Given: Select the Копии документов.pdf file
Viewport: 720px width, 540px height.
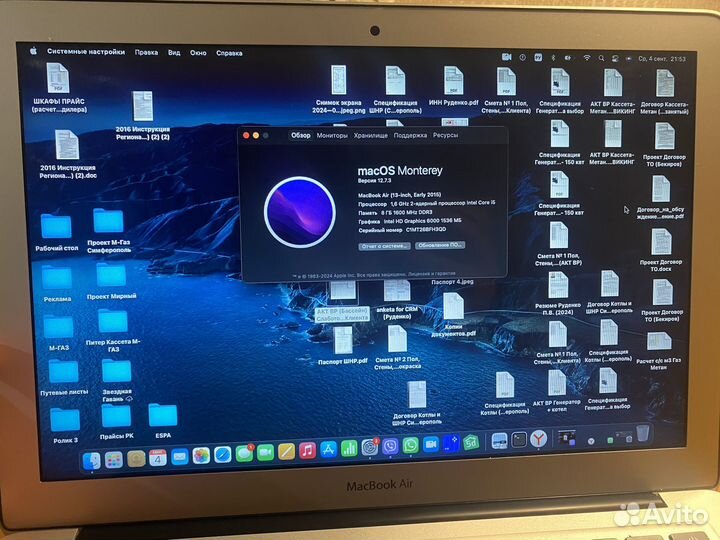Looking at the screenshot, I should 453,315.
